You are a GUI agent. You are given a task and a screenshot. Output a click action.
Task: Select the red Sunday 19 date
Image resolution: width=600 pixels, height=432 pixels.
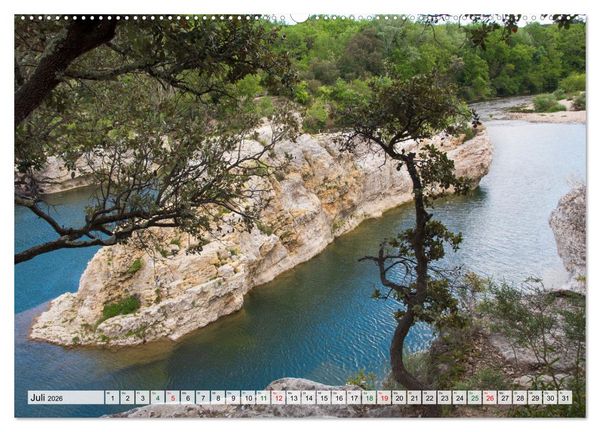pos(384,398)
